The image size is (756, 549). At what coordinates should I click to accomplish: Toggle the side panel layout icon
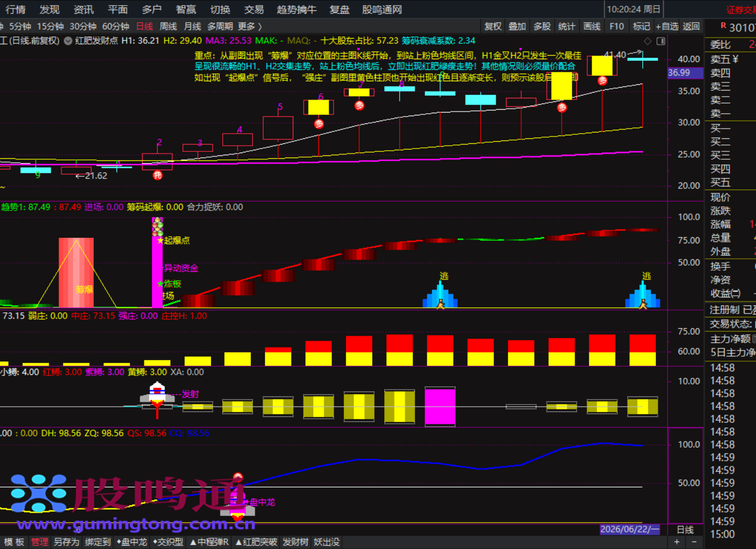pyautogui.click(x=661, y=41)
